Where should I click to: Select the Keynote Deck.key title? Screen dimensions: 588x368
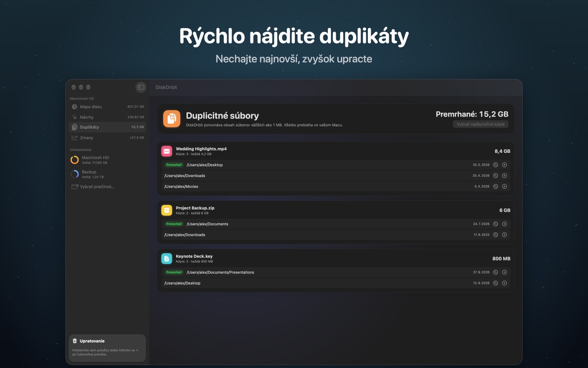coord(194,256)
